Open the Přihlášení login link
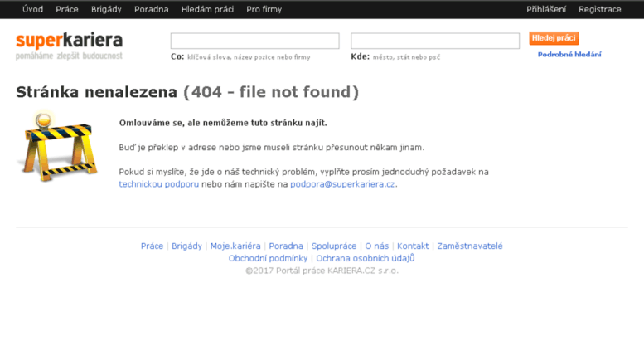This screenshot has width=644, height=351. 546,9
